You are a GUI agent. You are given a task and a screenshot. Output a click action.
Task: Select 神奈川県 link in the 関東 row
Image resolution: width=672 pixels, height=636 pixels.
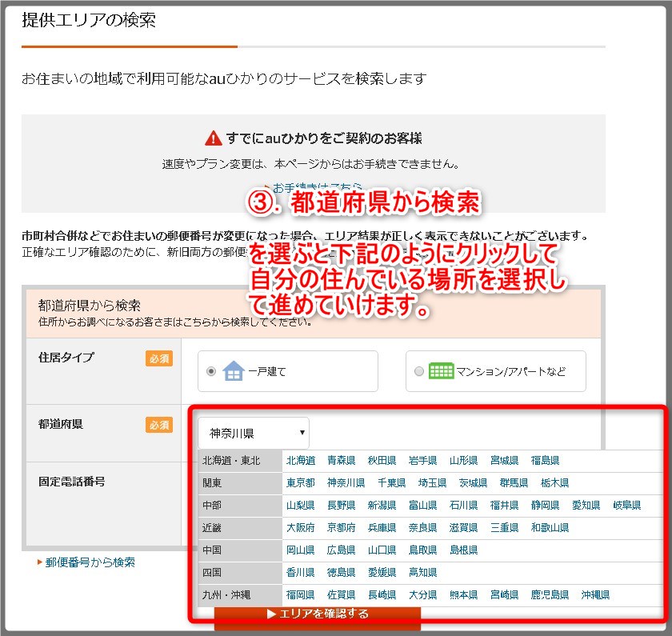[346, 482]
